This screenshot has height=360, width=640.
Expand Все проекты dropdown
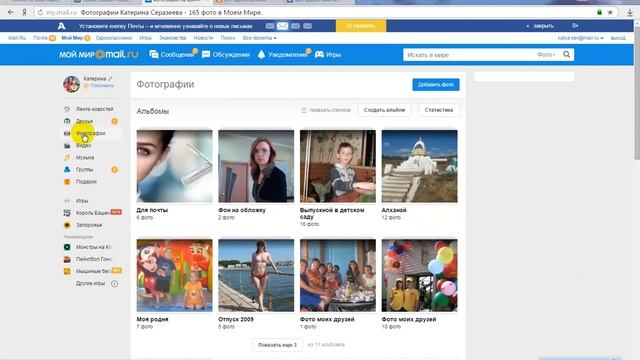coord(260,38)
